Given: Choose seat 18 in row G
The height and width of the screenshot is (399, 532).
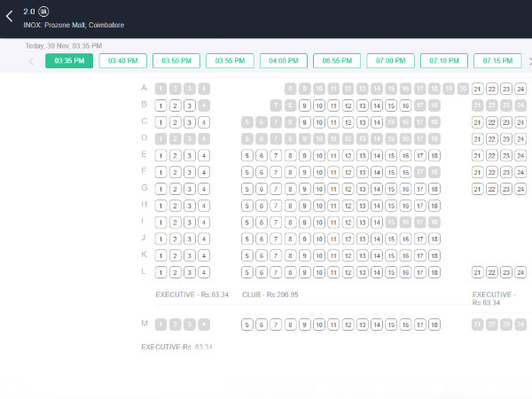Looking at the screenshot, I should [434, 189].
